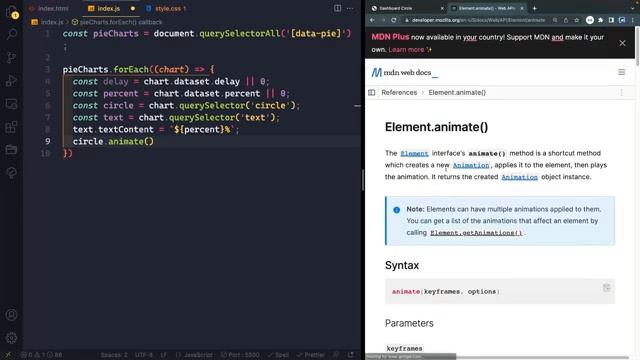Click the browser page vertical scrollbar
This screenshot has width=640, height=360.
637,46
